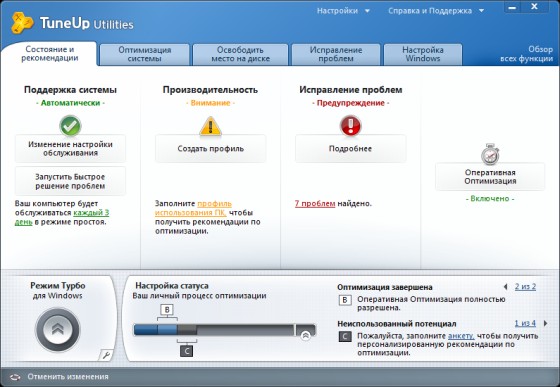Image resolution: width=560 pixels, height=387 pixels.
Task: Click the yellow warning triangle icon
Action: [x=210, y=126]
